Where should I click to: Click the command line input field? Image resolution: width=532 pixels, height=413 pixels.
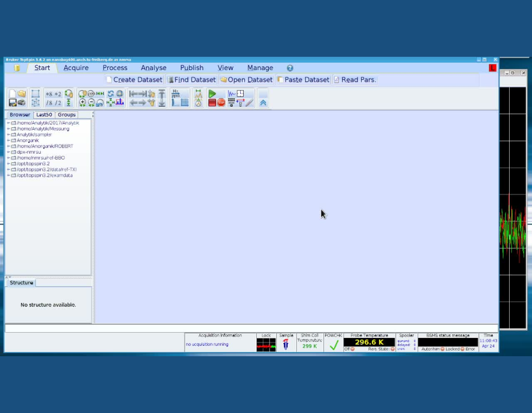pos(252,328)
